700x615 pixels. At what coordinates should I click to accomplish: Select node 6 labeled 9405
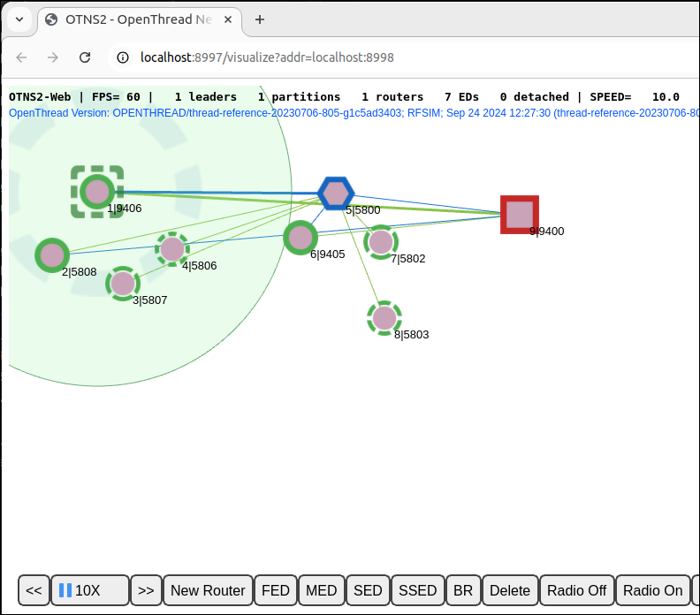pos(301,238)
